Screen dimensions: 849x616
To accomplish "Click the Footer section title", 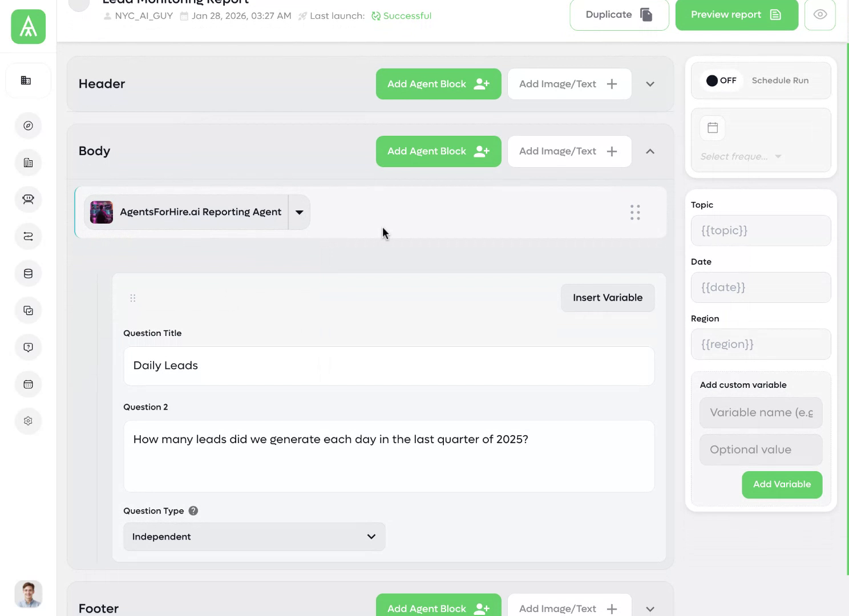I will pyautogui.click(x=99, y=609).
